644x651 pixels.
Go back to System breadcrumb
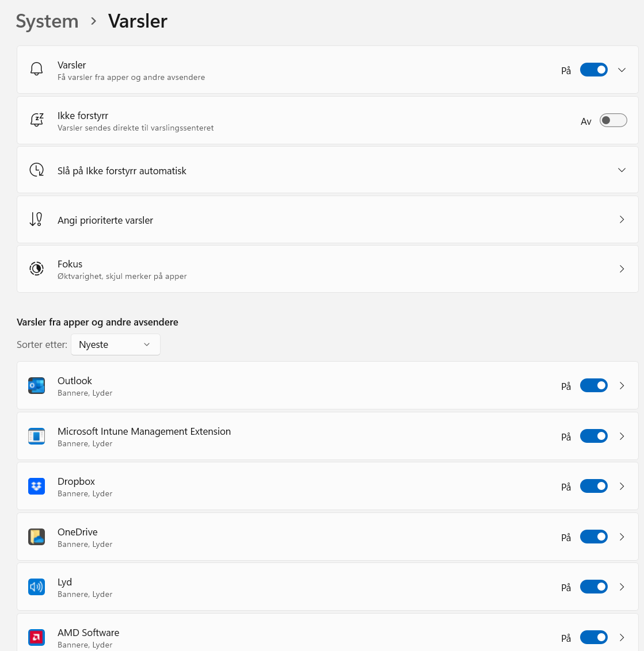(x=47, y=21)
